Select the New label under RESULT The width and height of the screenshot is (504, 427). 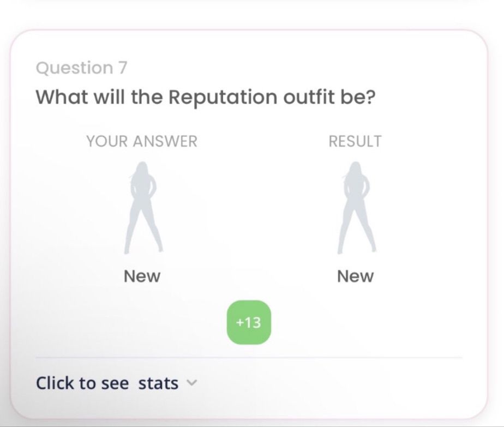coord(355,276)
